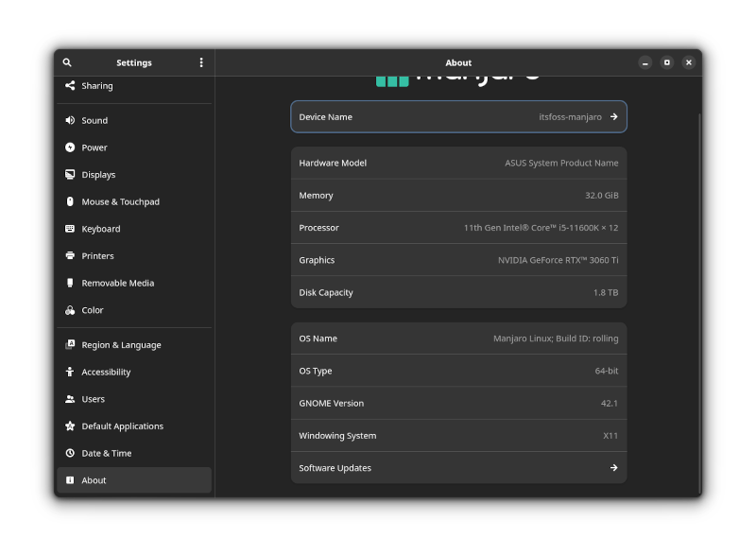Select the Power settings icon
756x556 pixels.
(68, 148)
